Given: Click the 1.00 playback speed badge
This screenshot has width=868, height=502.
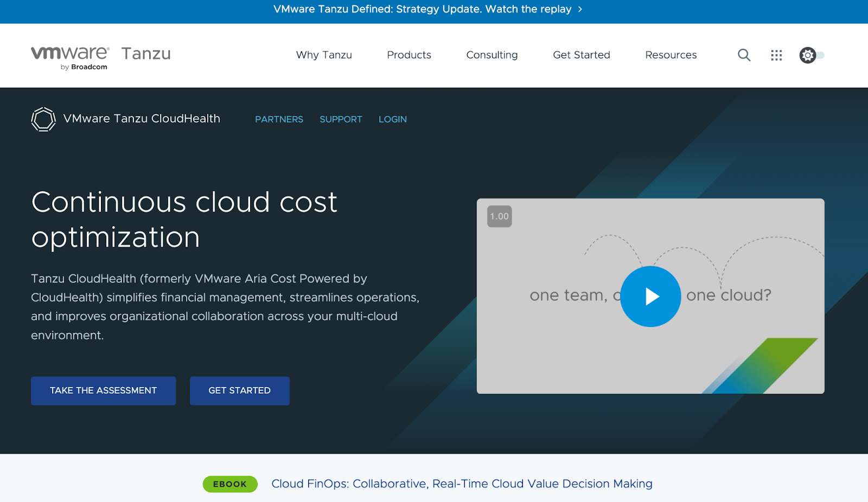Looking at the screenshot, I should tap(499, 216).
